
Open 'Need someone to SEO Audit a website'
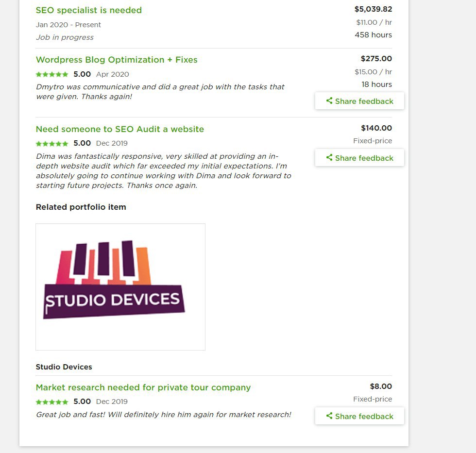[x=120, y=129]
